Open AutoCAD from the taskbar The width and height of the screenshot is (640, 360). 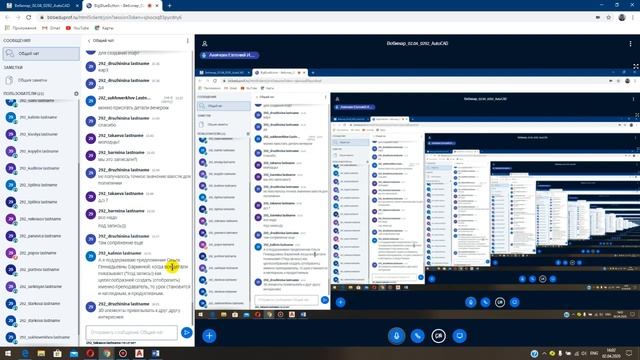click(139, 353)
